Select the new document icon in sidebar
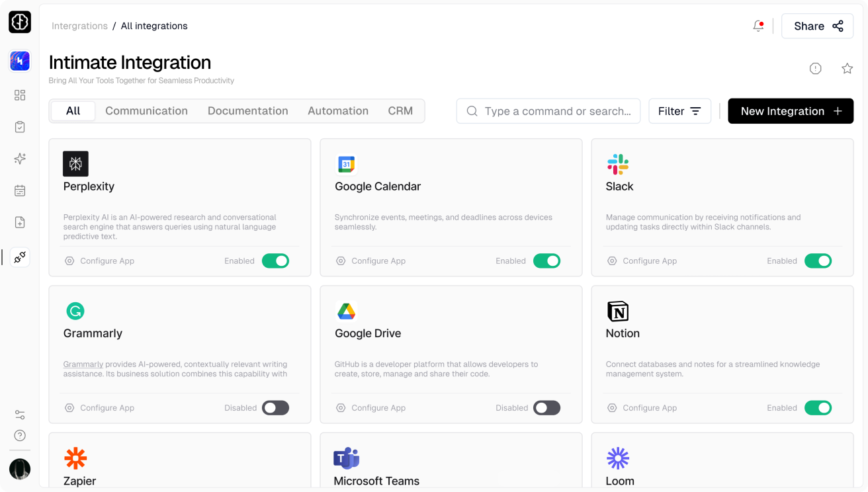This screenshot has width=868, height=492. click(20, 222)
